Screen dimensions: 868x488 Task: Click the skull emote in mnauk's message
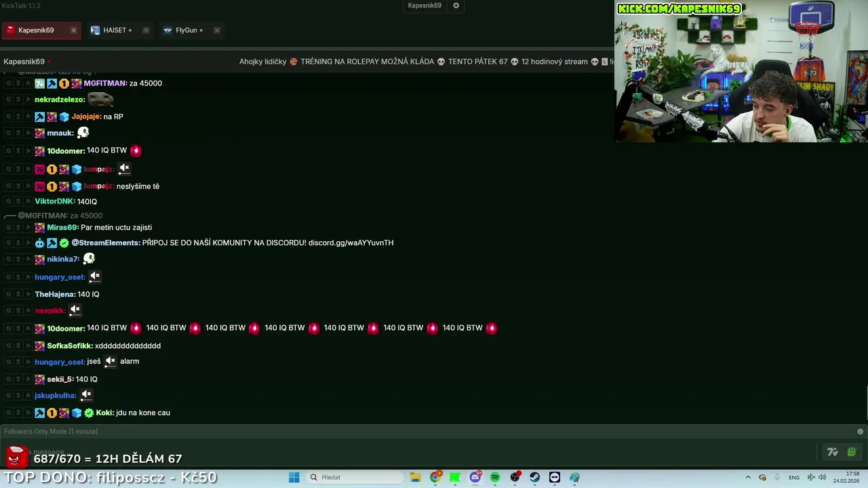click(83, 133)
